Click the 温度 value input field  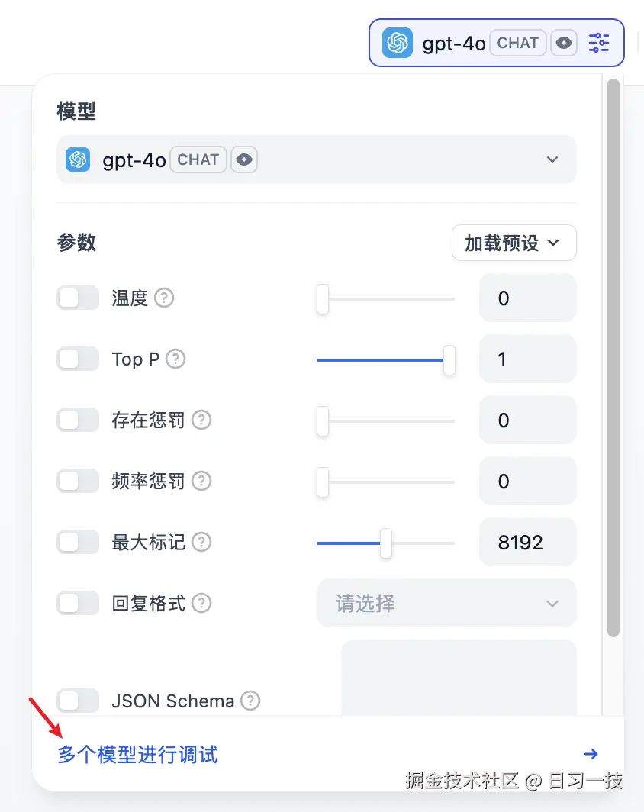pos(527,298)
